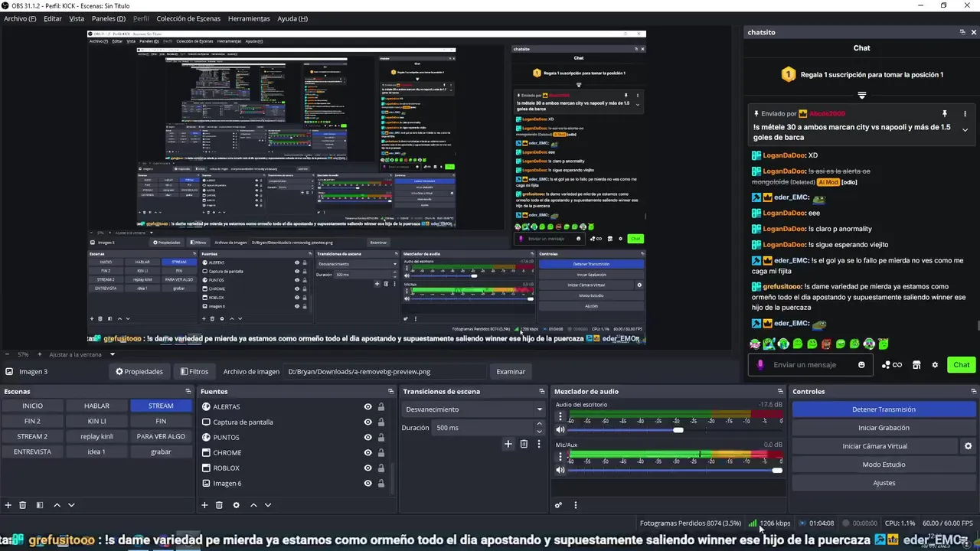Viewport: 980px width, 551px height.
Task: Open the Editar menu
Action: (53, 18)
